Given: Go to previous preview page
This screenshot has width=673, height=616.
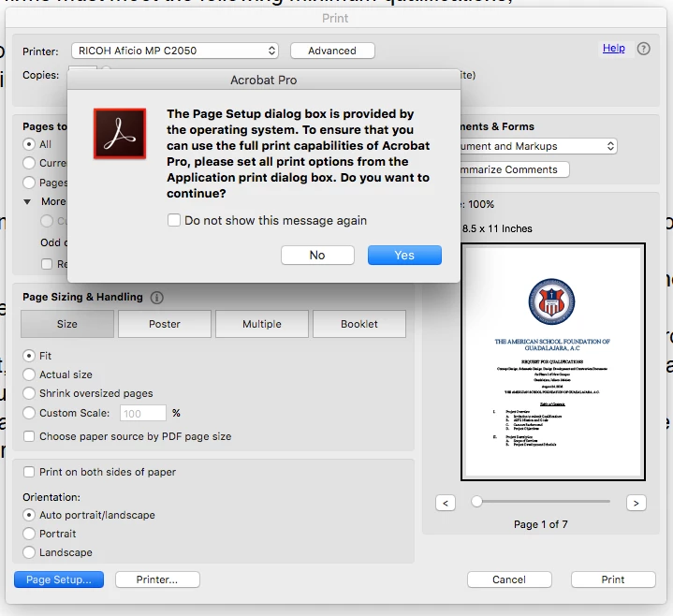Looking at the screenshot, I should click(446, 503).
